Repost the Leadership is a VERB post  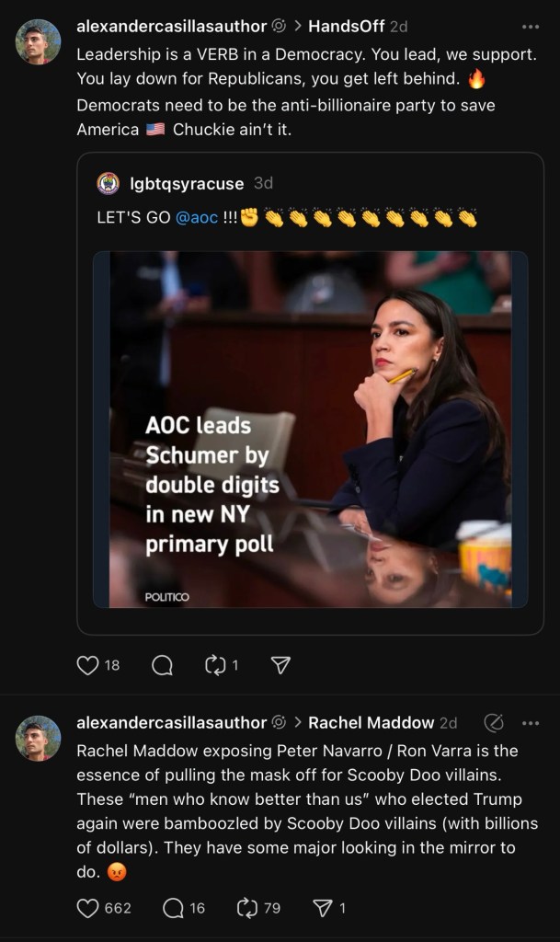coord(216,665)
